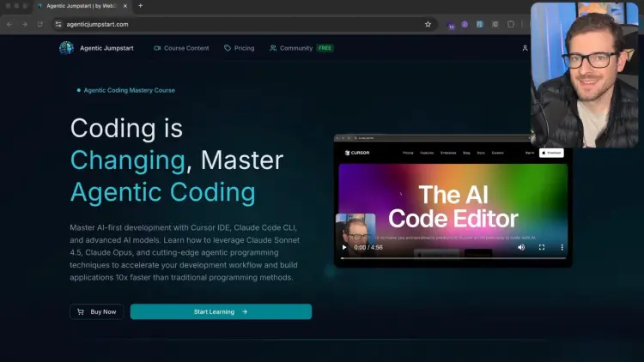The height and width of the screenshot is (362, 644).
Task: Click the agenticjumpstart.com address bar
Action: click(x=243, y=24)
